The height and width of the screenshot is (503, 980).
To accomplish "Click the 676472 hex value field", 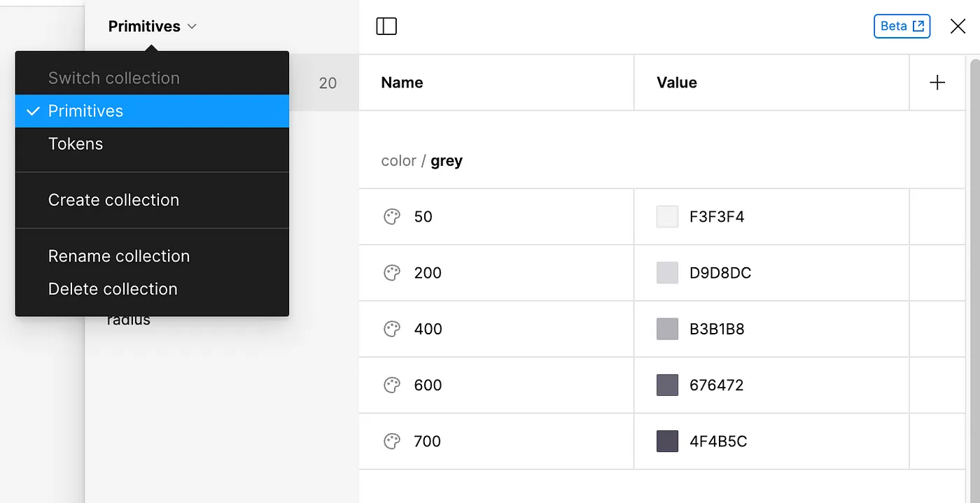I will [716, 385].
